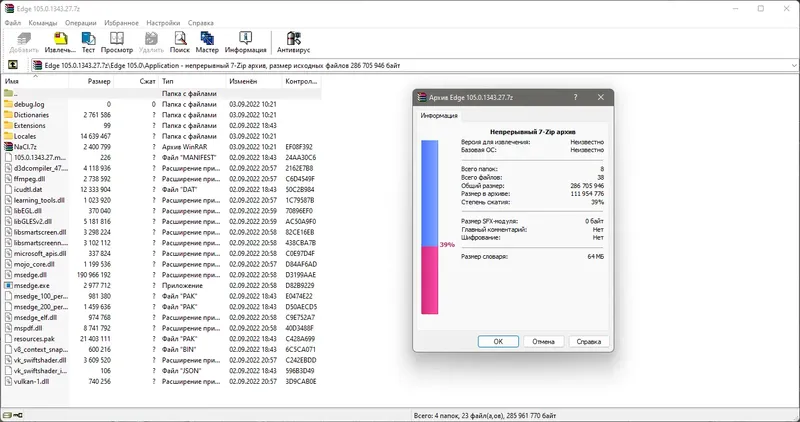Open the View (Просмотр) toolbar tool
Screen dimensions: 800x422
[117, 42]
